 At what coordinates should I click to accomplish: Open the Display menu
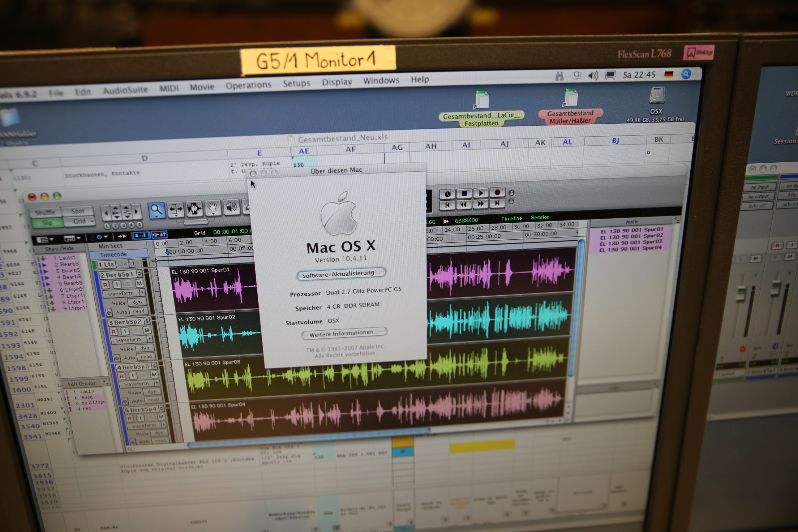point(337,82)
